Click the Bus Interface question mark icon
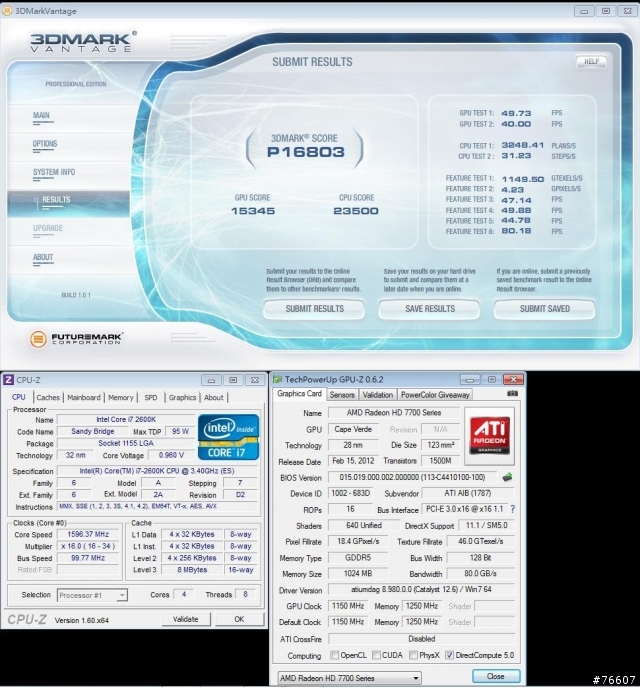Screen dimensions: 640x688 512,509
